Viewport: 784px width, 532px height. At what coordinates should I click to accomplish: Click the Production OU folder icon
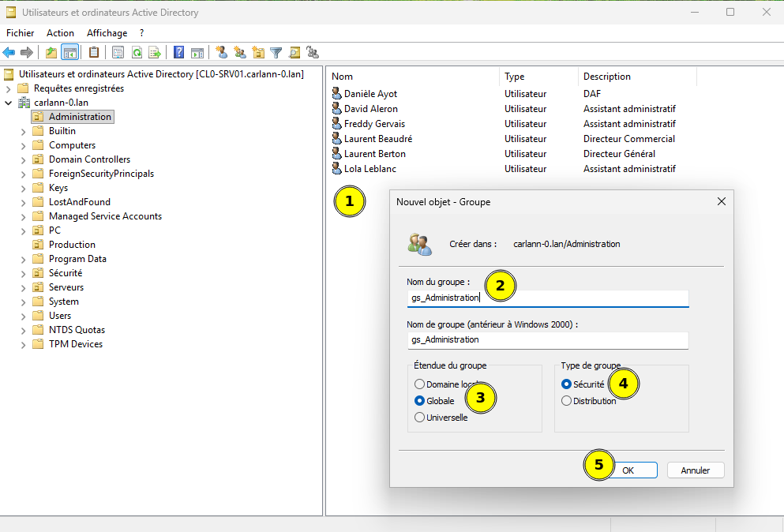(38, 245)
